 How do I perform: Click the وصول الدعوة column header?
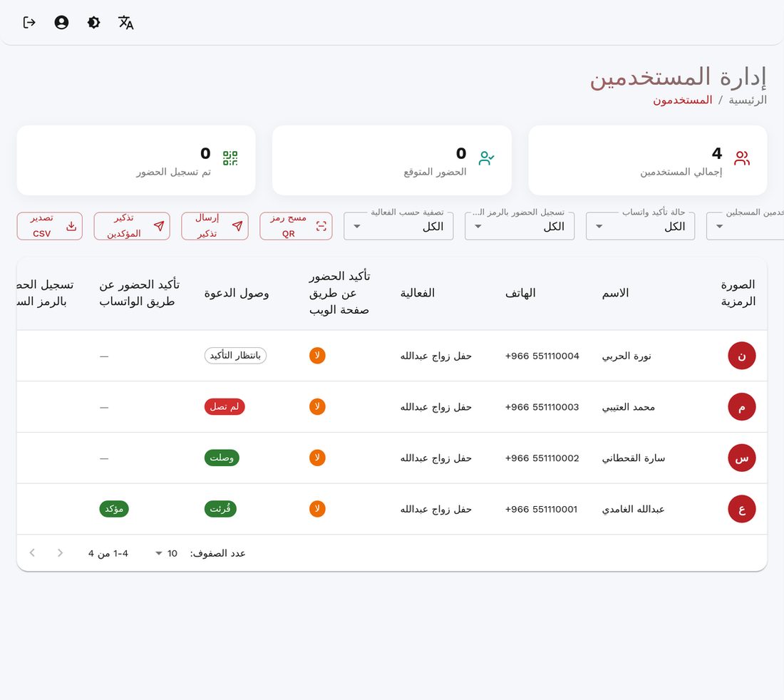(237, 294)
